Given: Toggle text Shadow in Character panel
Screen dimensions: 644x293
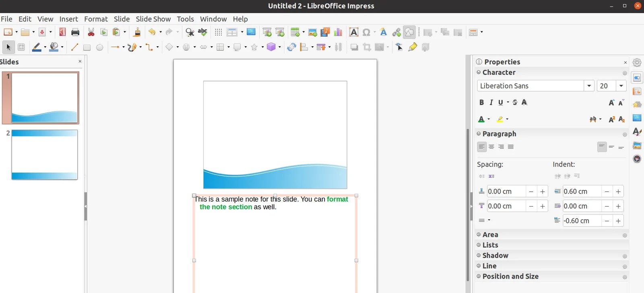Looking at the screenshot, I should coord(524,103).
